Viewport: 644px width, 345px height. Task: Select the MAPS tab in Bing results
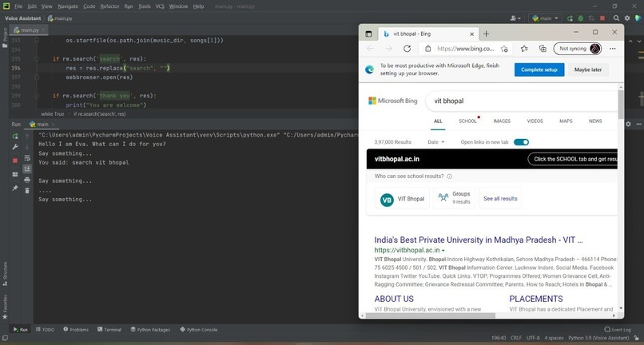pyautogui.click(x=566, y=121)
